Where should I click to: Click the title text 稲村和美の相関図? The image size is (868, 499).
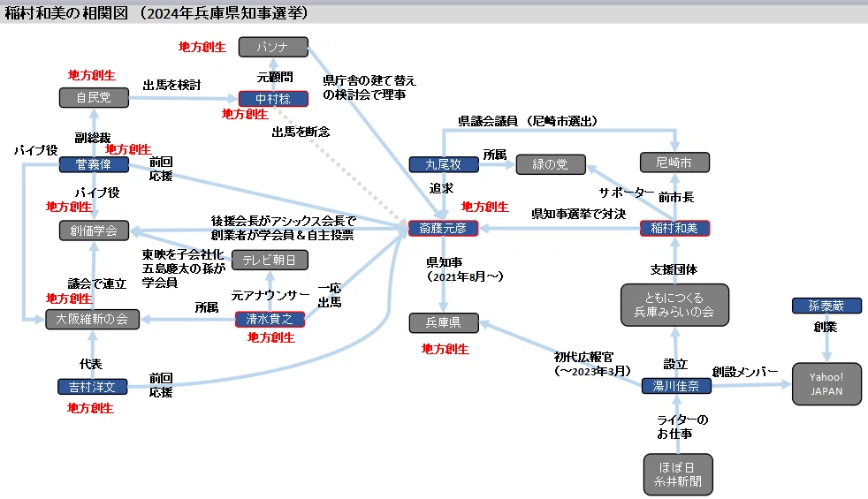click(66, 12)
